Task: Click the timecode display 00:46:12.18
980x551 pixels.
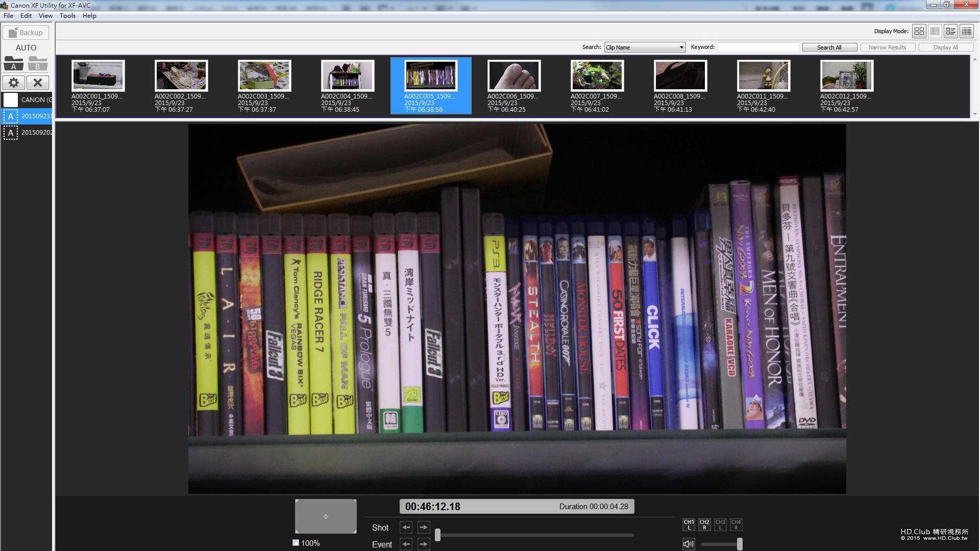Action: point(433,507)
